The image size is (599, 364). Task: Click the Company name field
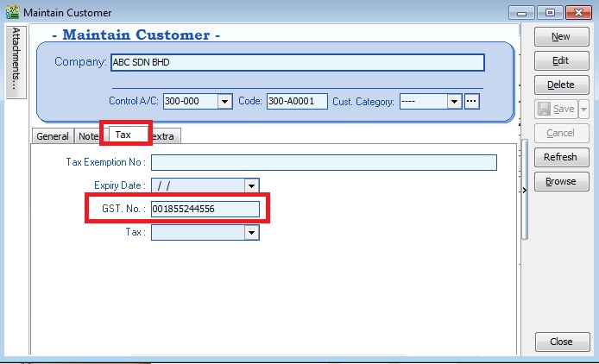point(298,63)
